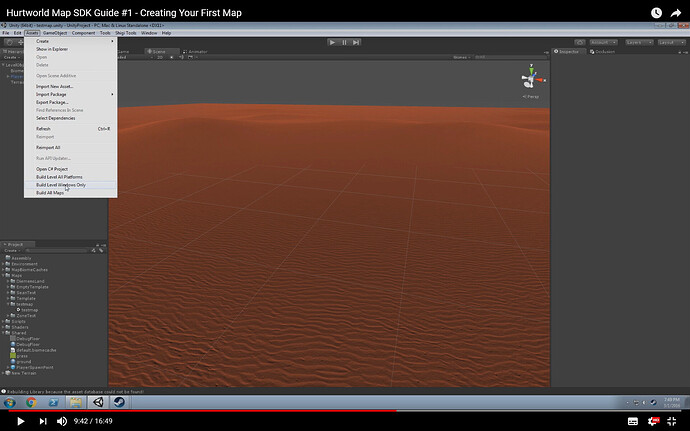Image resolution: width=690 pixels, height=431 pixels.
Task: Choose Import New Asset entry
Action: (x=70, y=86)
